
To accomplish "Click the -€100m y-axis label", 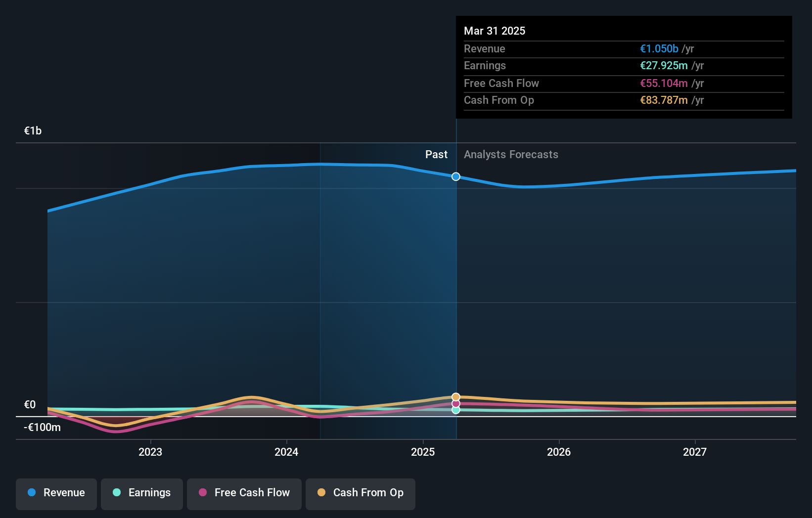I will click(42, 427).
